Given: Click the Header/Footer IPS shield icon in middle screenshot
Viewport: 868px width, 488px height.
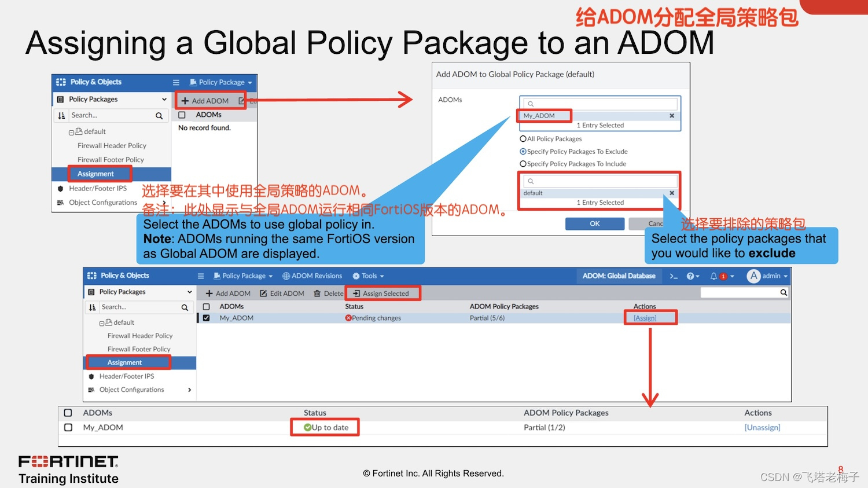Looking at the screenshot, I should 91,376.
